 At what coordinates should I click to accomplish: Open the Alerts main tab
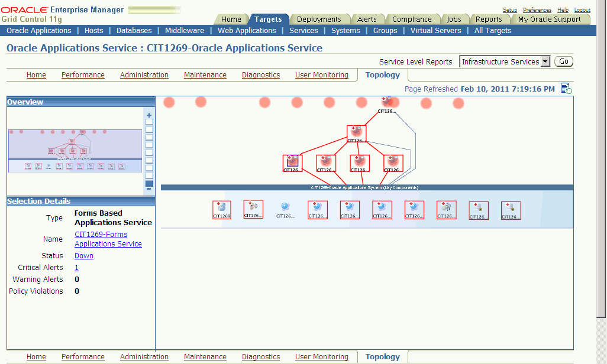[x=367, y=19]
